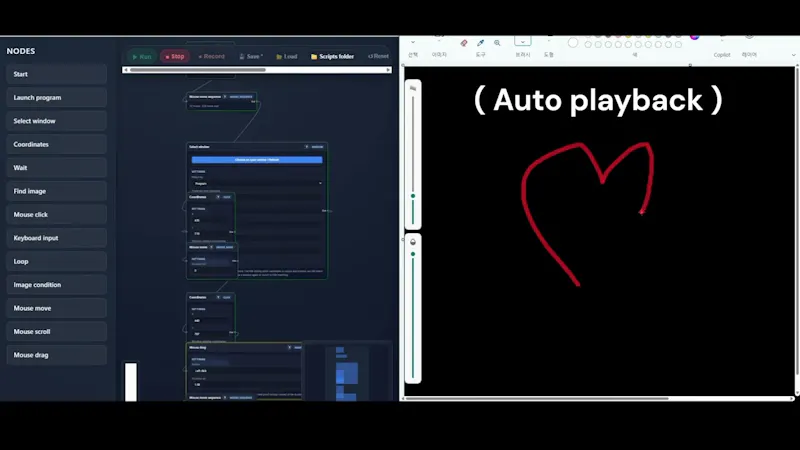The height and width of the screenshot is (450, 800).
Task: Add a Mouse move node from Nodes list
Action: (x=57, y=309)
